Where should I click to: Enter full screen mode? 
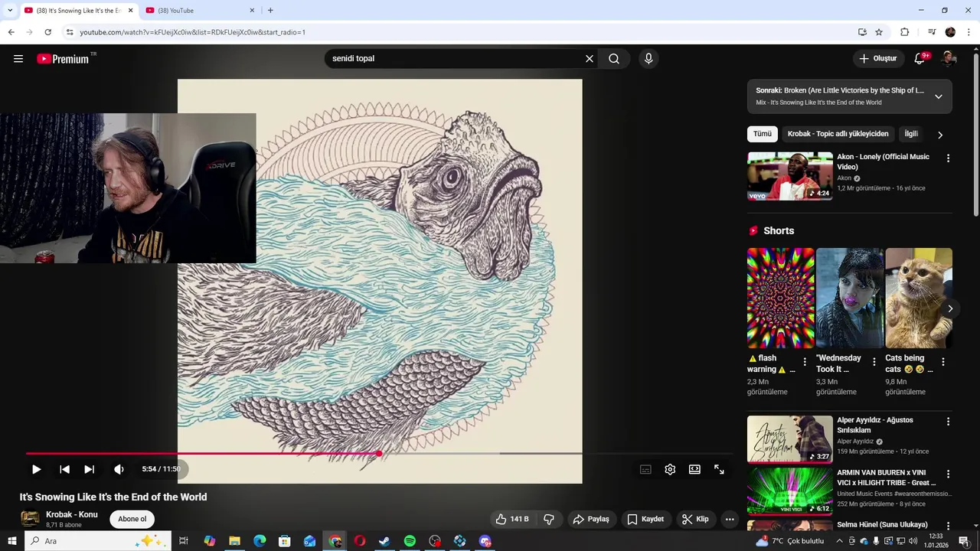click(x=719, y=469)
